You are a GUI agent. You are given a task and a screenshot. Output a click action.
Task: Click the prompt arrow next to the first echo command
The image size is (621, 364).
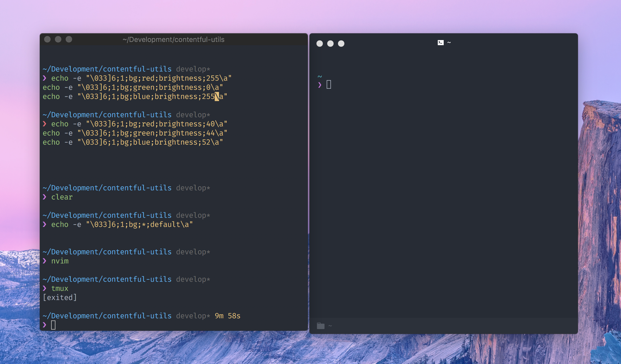[x=45, y=78]
